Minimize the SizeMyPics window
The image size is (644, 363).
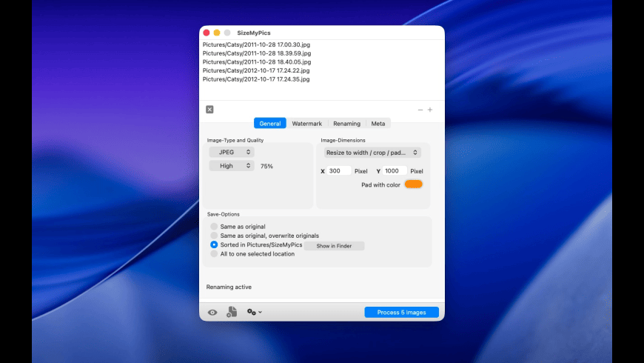point(217,33)
